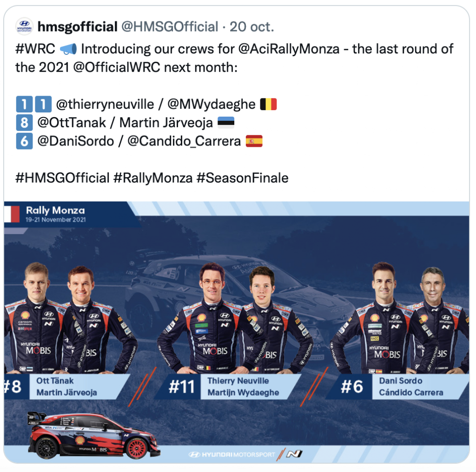The width and height of the screenshot is (476, 472).
Task: Click the #RallyMonza hashtag
Action: coord(153,178)
